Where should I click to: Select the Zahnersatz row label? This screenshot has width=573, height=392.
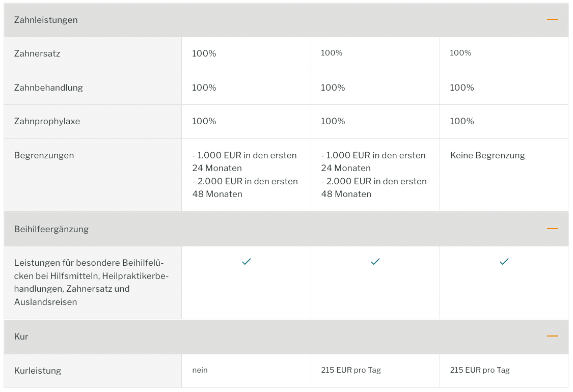(37, 53)
